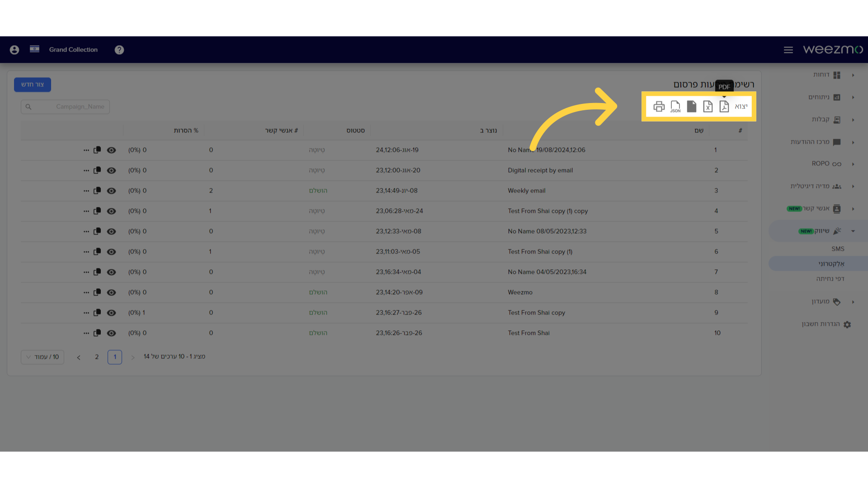Preview No Name 04/05/2023 campaign via eye icon

click(x=111, y=272)
